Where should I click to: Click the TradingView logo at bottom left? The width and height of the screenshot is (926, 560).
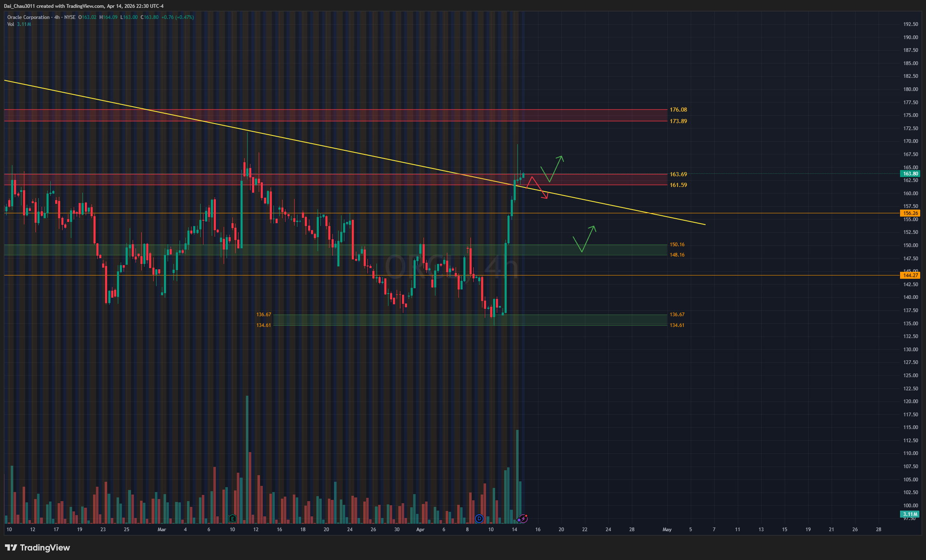pos(37,548)
